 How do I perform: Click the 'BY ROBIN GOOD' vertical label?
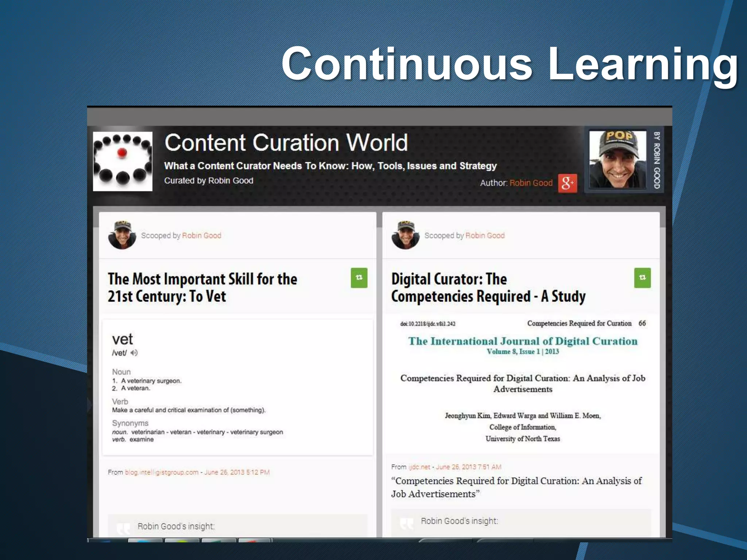pos(657,160)
